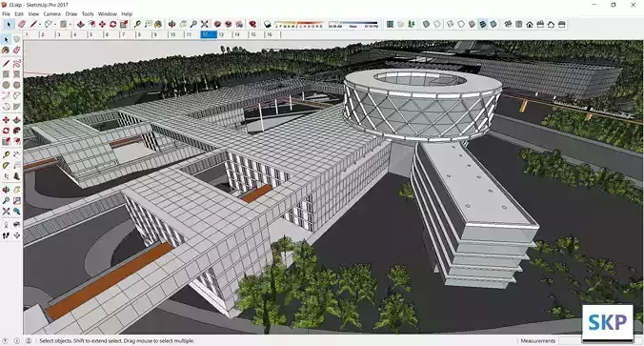644x346 pixels.
Task: Choose the 3D Text tool in the Large Tool Set
Action: point(16,176)
